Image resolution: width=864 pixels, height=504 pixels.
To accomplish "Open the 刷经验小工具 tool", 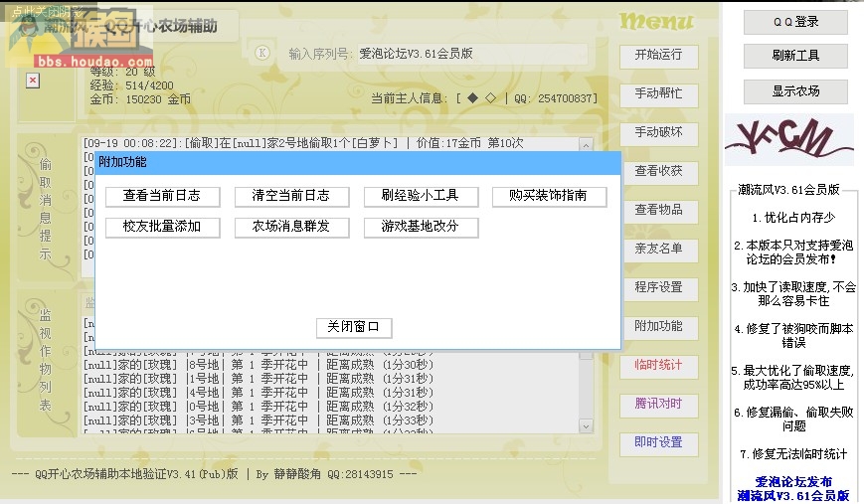I will (x=421, y=196).
